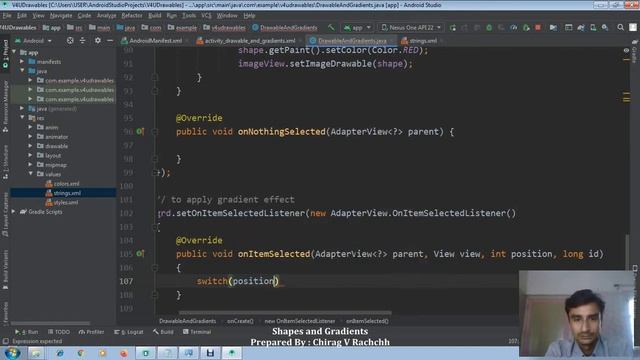Click Select Opened File target icon
This screenshot has width=640, height=360.
[x=70, y=41]
